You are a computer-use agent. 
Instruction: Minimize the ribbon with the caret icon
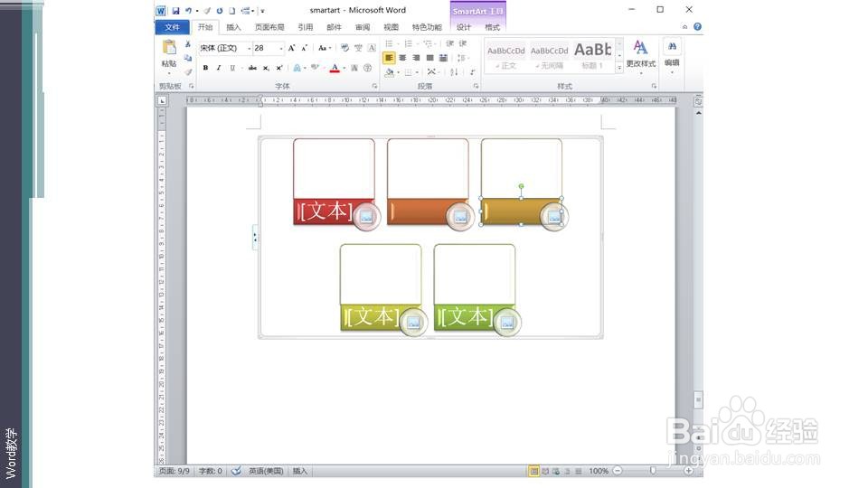pyautogui.click(x=684, y=26)
